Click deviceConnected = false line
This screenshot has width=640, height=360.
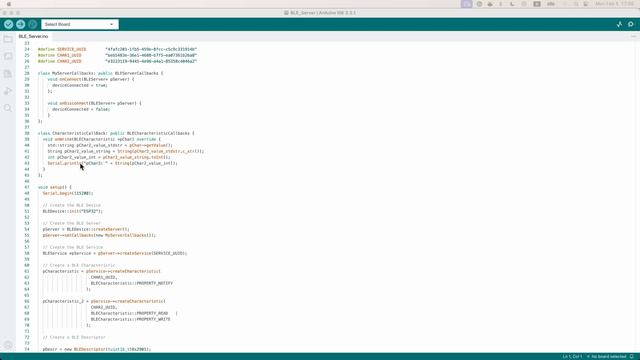click(81, 109)
